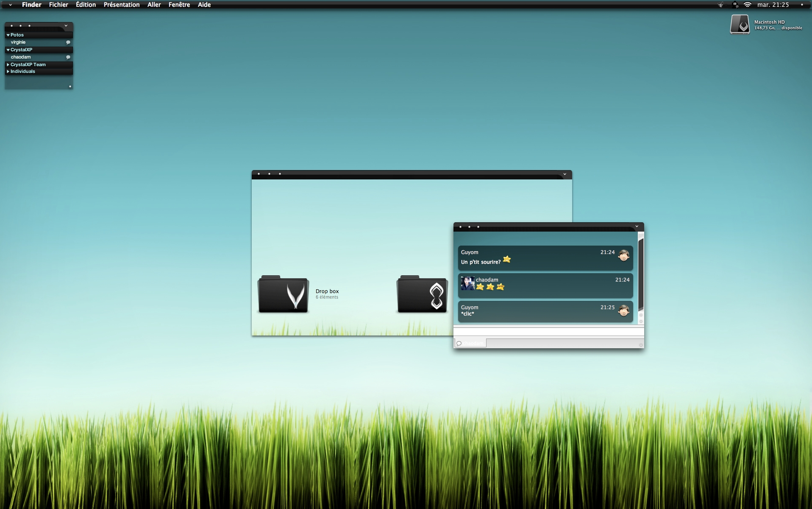Select the Macintosh HD drive icon
Image resolution: width=812 pixels, height=509 pixels.
tap(740, 25)
